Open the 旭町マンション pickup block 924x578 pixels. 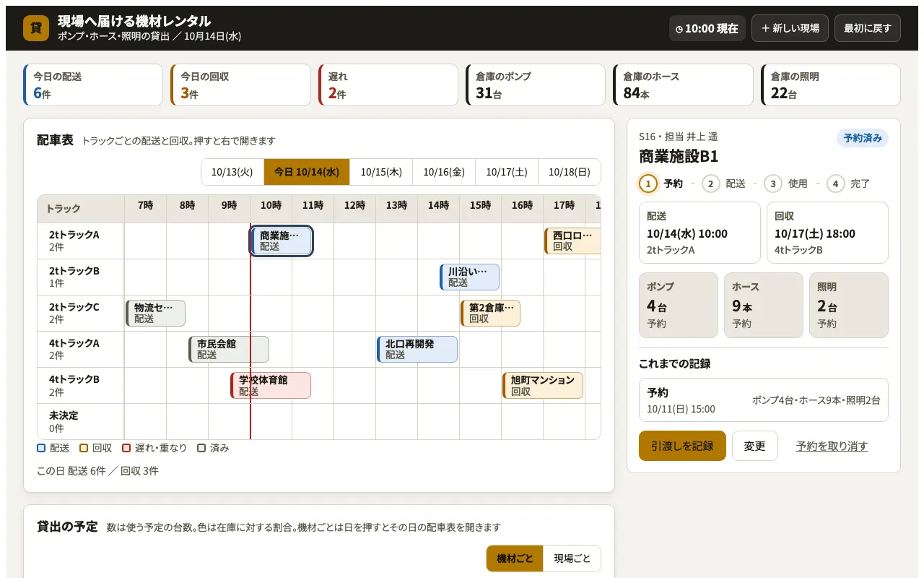tap(543, 385)
